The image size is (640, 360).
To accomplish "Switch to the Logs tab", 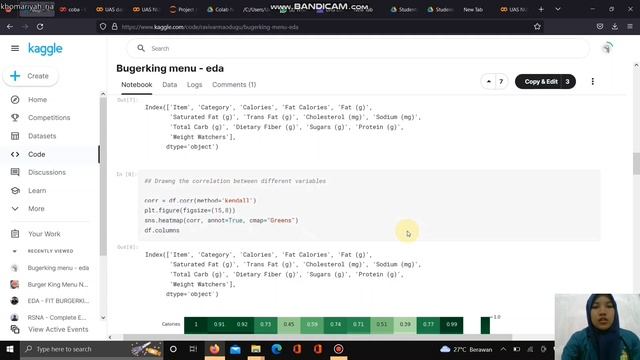I will point(194,85).
